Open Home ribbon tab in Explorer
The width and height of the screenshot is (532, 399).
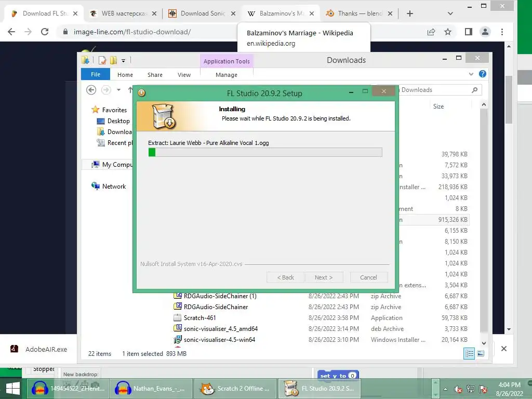pyautogui.click(x=125, y=75)
